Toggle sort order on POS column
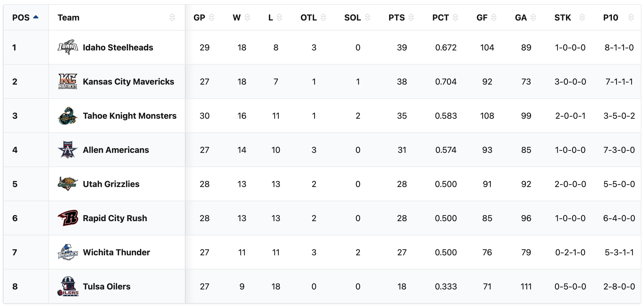This screenshot has width=644, height=306. 36,17
